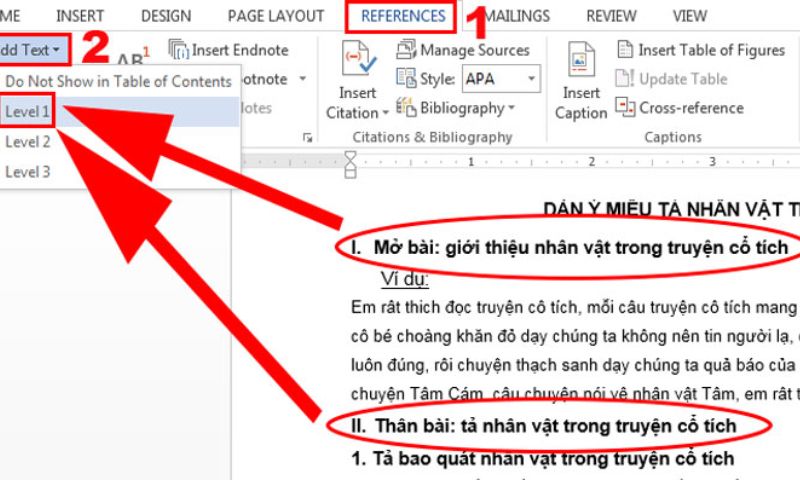Viewport: 800px width, 480px height.
Task: Click Insert Table of Figures text
Action: (711, 50)
